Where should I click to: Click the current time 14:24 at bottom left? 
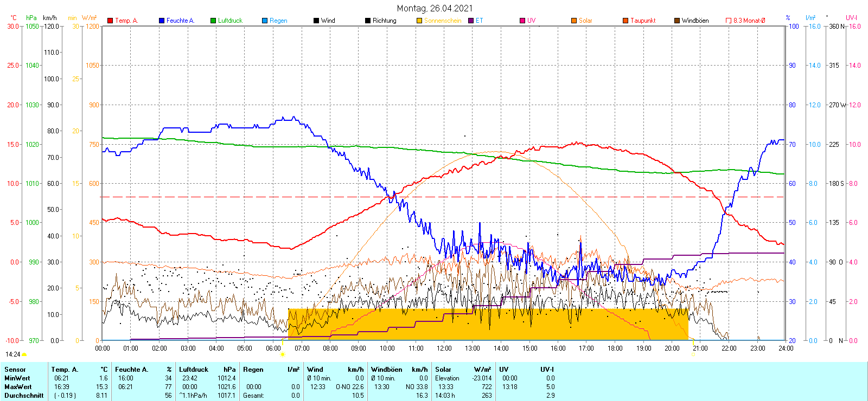point(13,354)
